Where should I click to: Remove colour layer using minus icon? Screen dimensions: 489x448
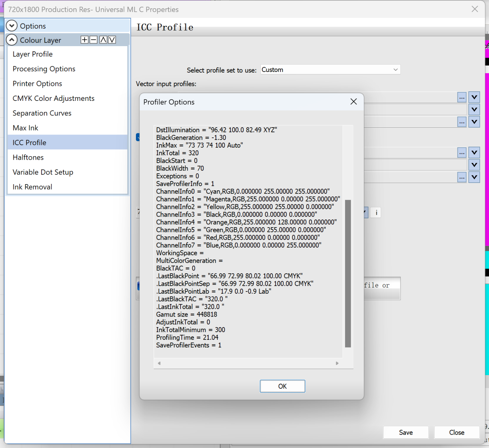(x=94, y=40)
